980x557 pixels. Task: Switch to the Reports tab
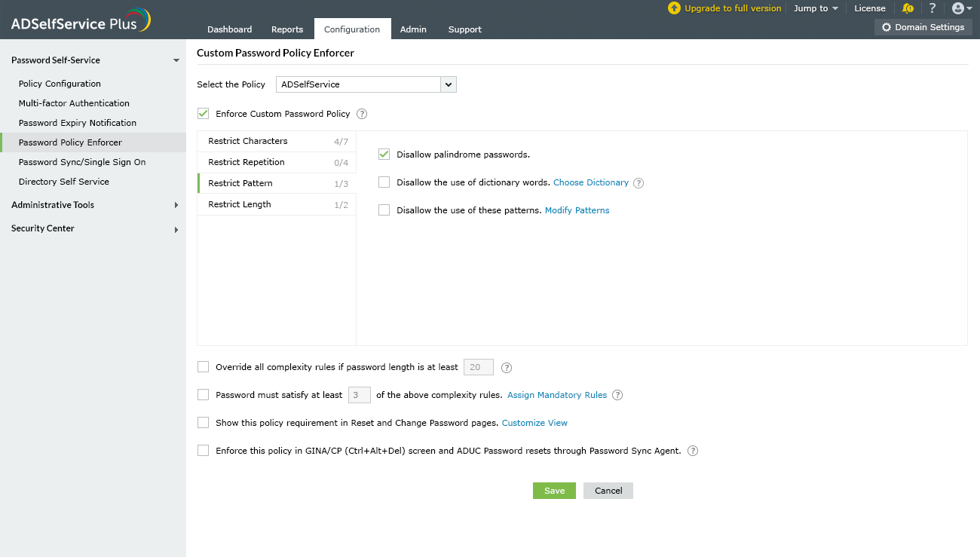[287, 29]
